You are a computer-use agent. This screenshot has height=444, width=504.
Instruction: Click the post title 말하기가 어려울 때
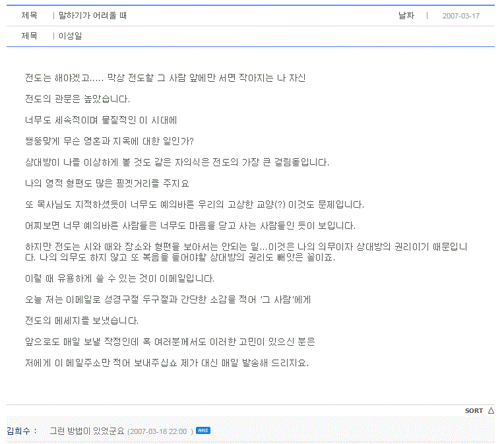tap(92, 15)
